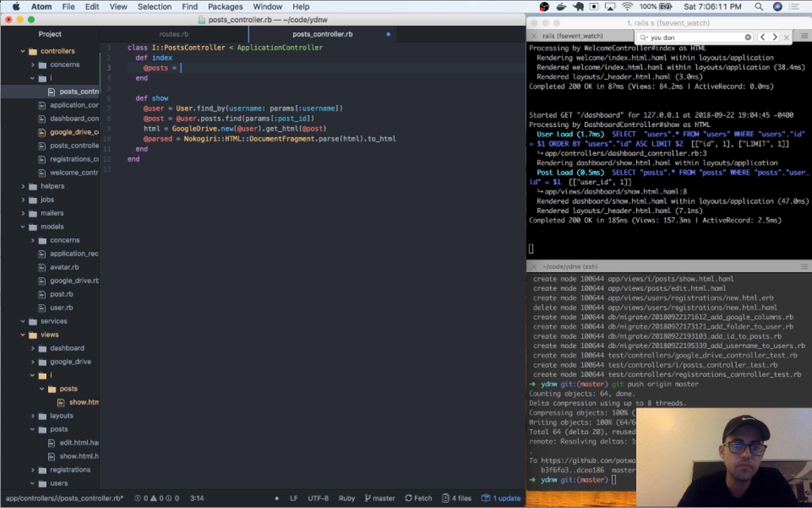Switch to the routes.rb tab
812x508 pixels.
[174, 34]
